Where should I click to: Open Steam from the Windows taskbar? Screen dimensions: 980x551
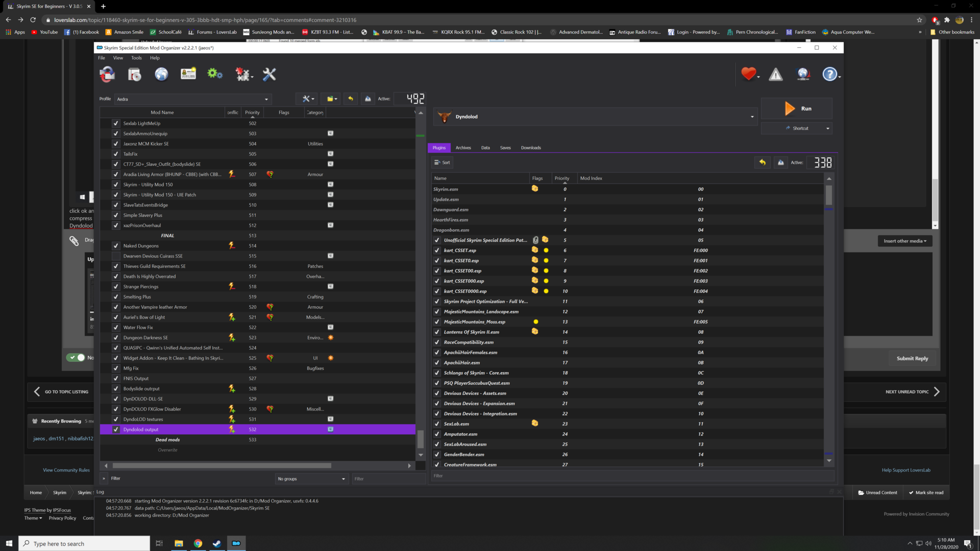217,543
